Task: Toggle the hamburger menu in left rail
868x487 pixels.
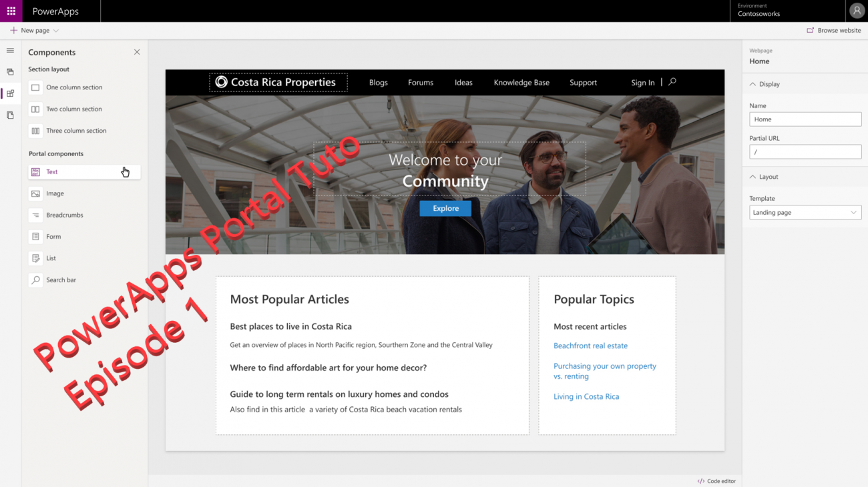Action: 10,51
